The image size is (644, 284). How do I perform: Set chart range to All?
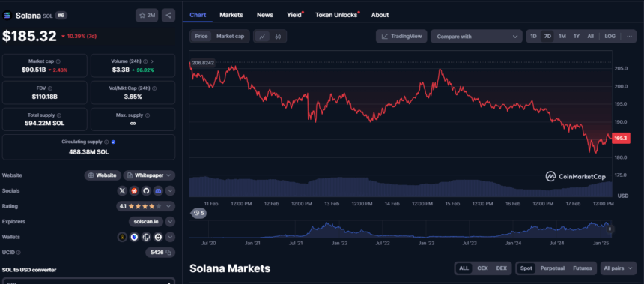click(x=590, y=36)
